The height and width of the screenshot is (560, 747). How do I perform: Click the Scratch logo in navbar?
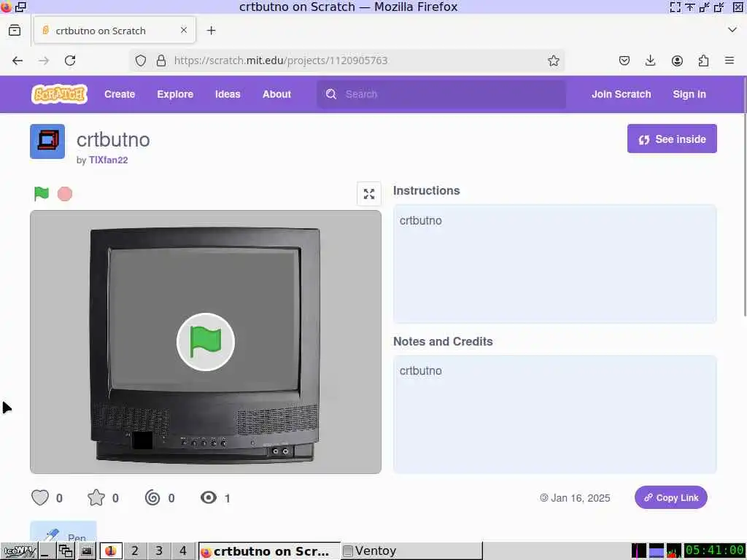[59, 94]
